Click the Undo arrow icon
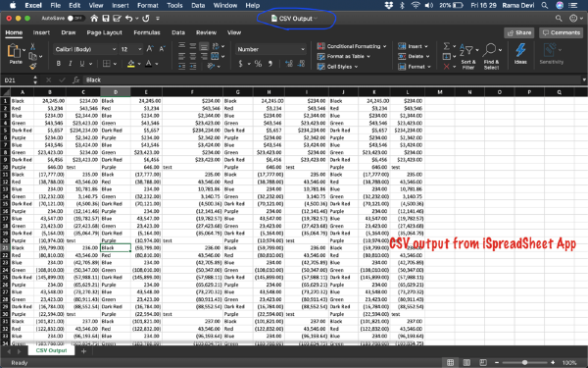 click(x=129, y=18)
